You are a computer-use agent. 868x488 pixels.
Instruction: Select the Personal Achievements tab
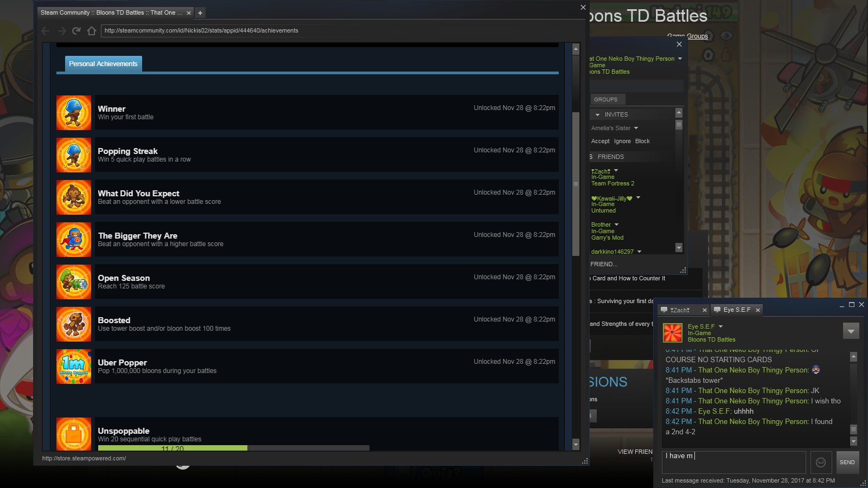pyautogui.click(x=104, y=64)
